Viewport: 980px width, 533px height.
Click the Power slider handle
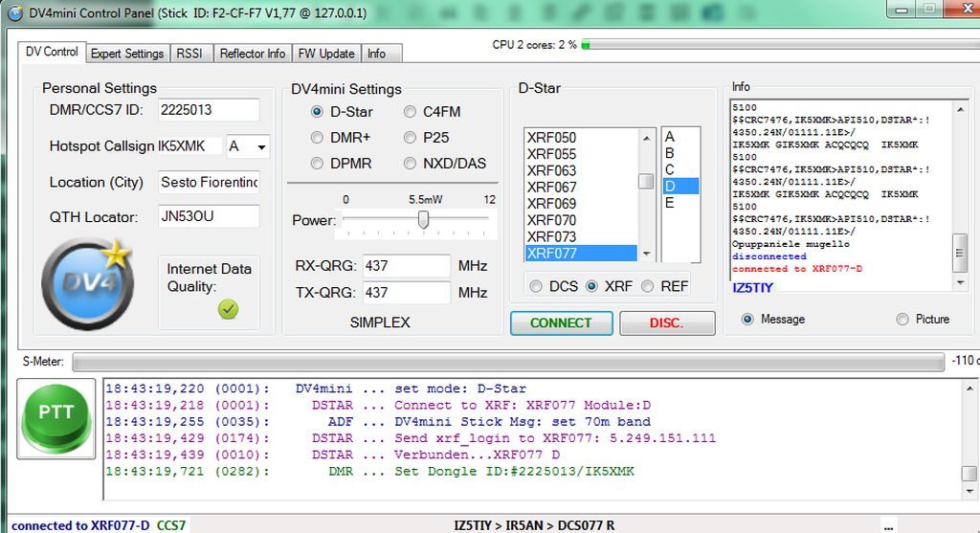423,220
